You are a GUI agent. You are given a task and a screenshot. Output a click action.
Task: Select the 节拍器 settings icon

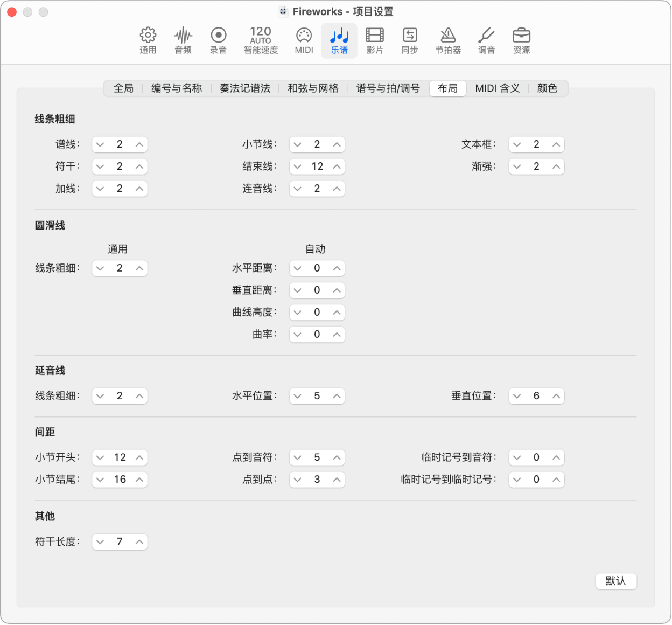point(448,40)
